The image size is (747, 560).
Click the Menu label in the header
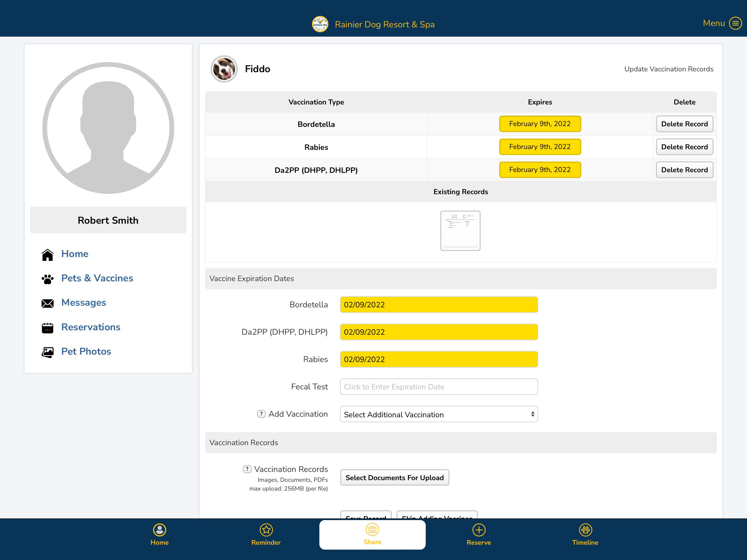click(714, 23)
